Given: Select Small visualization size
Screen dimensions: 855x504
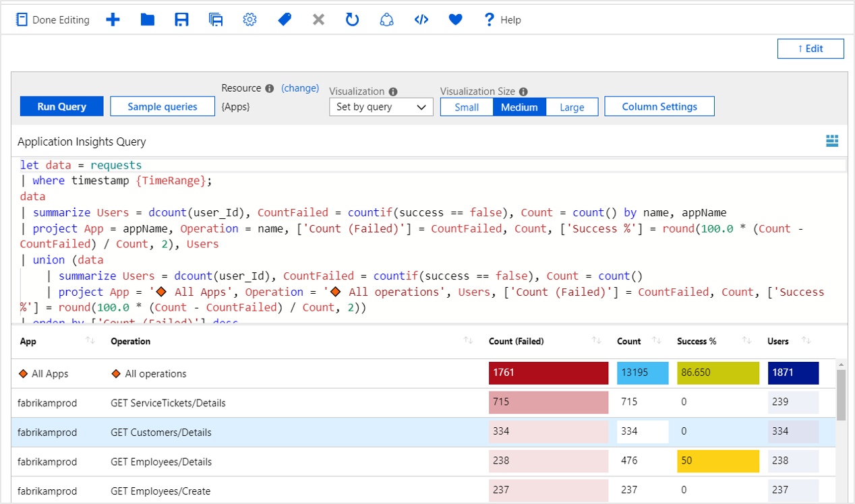Looking at the screenshot, I should coord(467,107).
